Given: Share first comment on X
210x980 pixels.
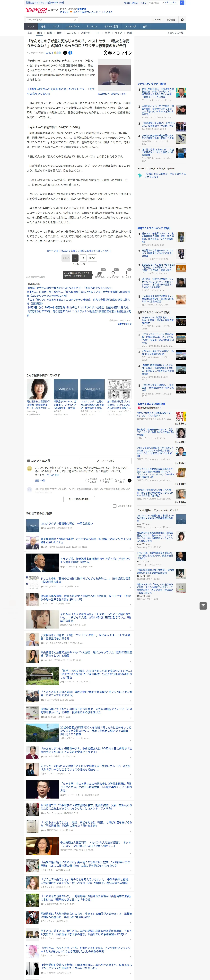Looking at the screenshot, I should coord(130,481).
